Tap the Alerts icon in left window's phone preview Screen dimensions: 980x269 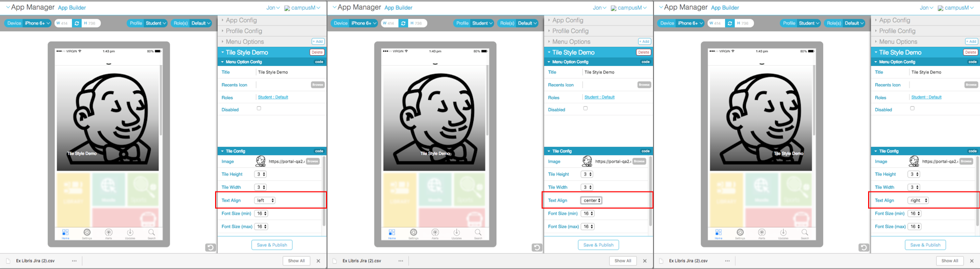pos(108,234)
